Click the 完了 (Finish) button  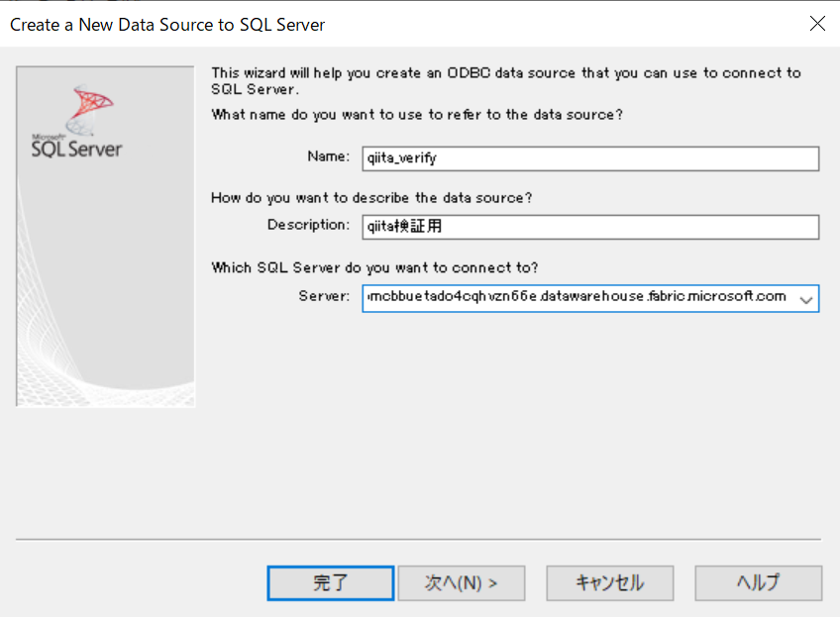(330, 582)
